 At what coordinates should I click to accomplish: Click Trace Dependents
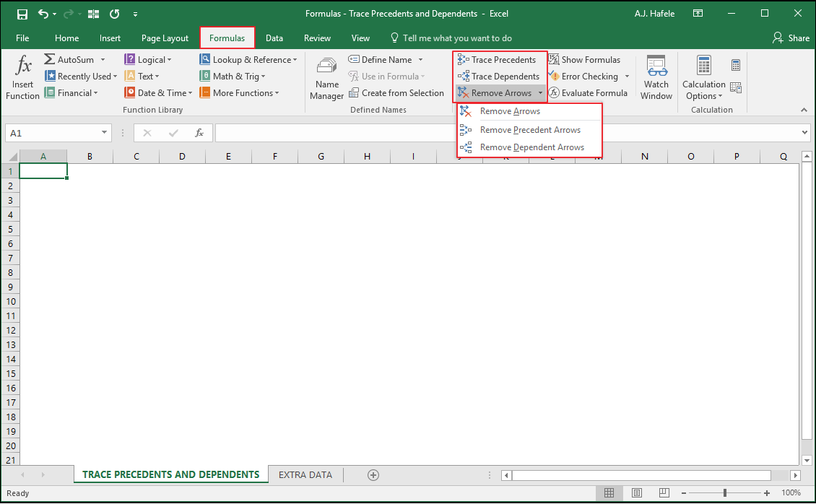(x=498, y=76)
